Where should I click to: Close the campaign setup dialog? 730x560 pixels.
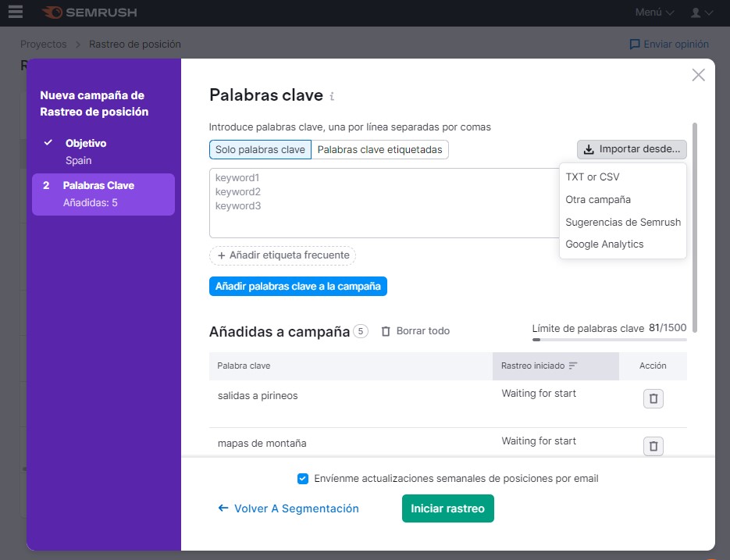pos(698,75)
